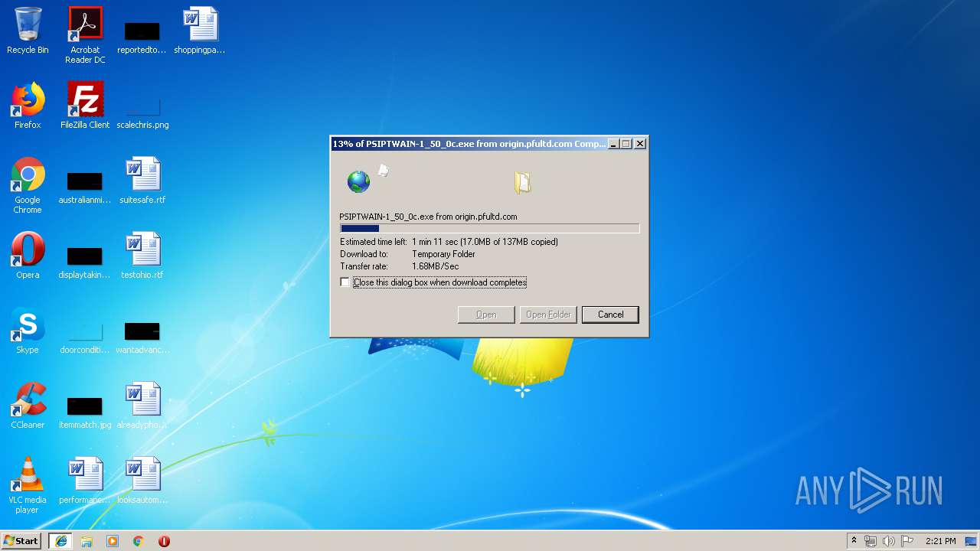Launch CCleaner from the desktop
The height and width of the screenshot is (551, 980).
pos(28,406)
